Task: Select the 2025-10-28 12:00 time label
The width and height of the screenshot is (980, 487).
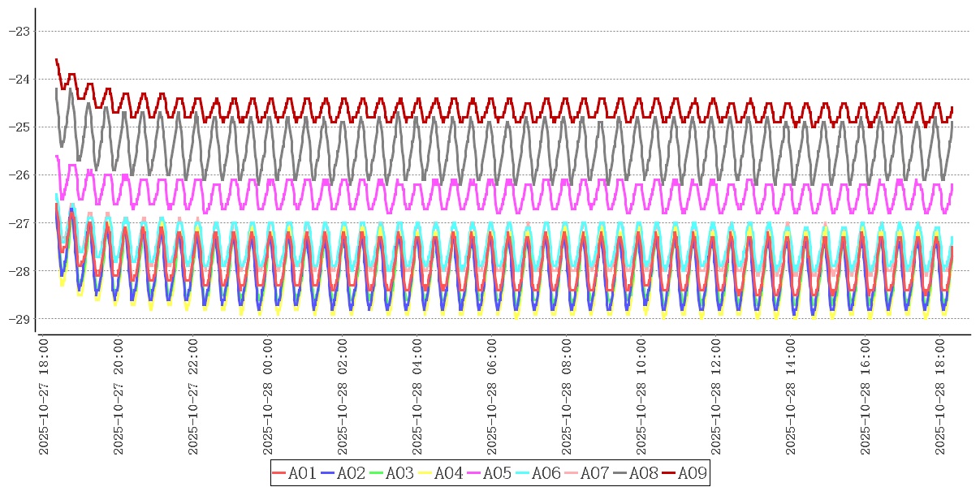Action: click(717, 397)
